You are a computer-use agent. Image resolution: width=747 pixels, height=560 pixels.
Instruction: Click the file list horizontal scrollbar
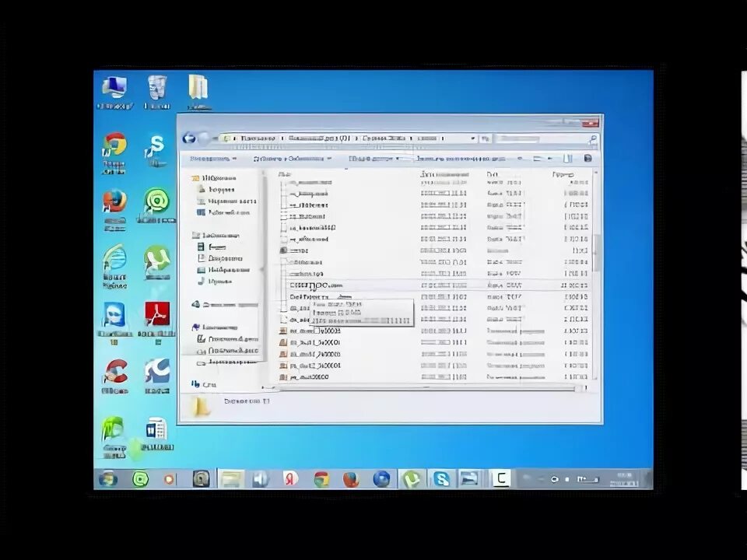point(424,389)
